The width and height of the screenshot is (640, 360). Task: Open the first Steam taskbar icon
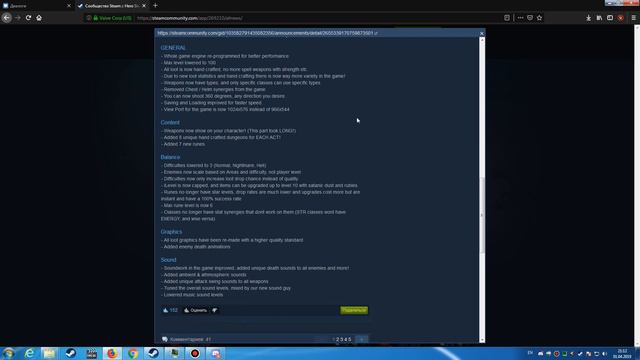click(70, 353)
